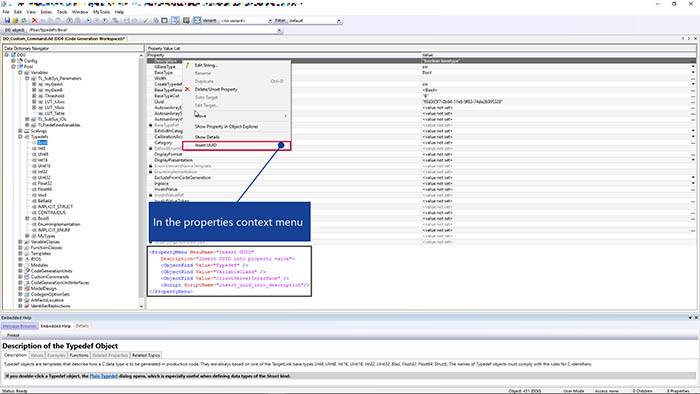The image size is (700, 394).
Task: Select the Threshold variable tree item
Action: 54,96
